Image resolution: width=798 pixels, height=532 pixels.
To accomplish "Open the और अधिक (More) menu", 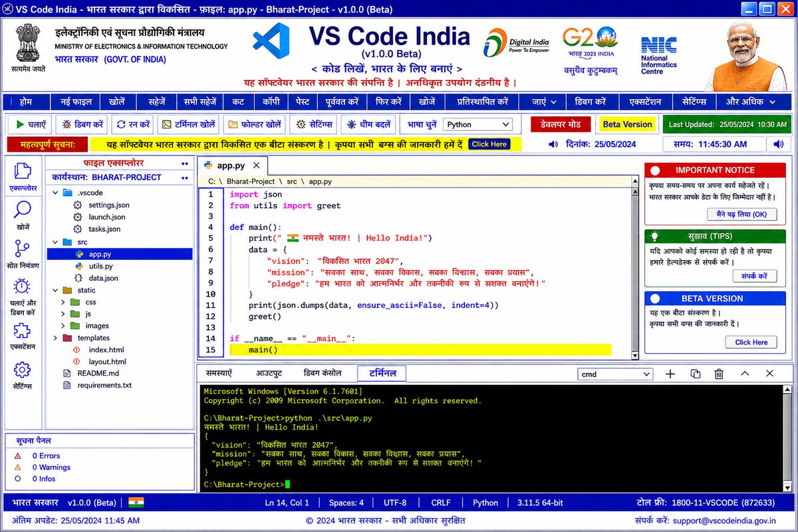I will click(750, 102).
